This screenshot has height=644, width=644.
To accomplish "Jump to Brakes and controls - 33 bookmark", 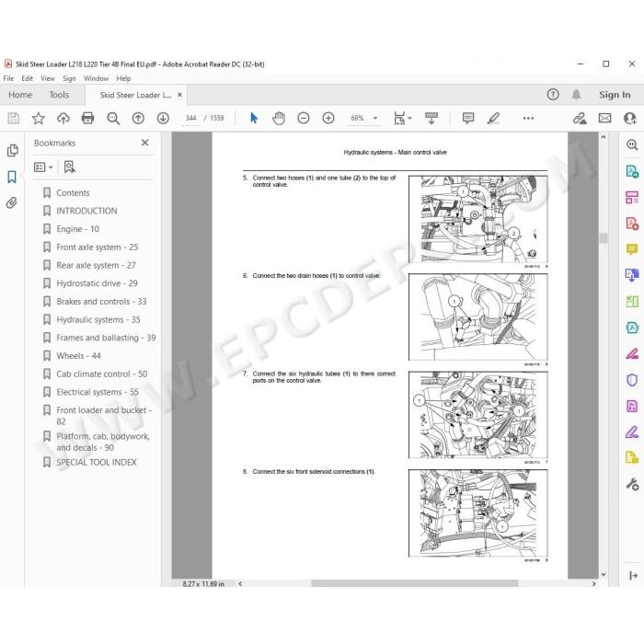I will [x=101, y=301].
